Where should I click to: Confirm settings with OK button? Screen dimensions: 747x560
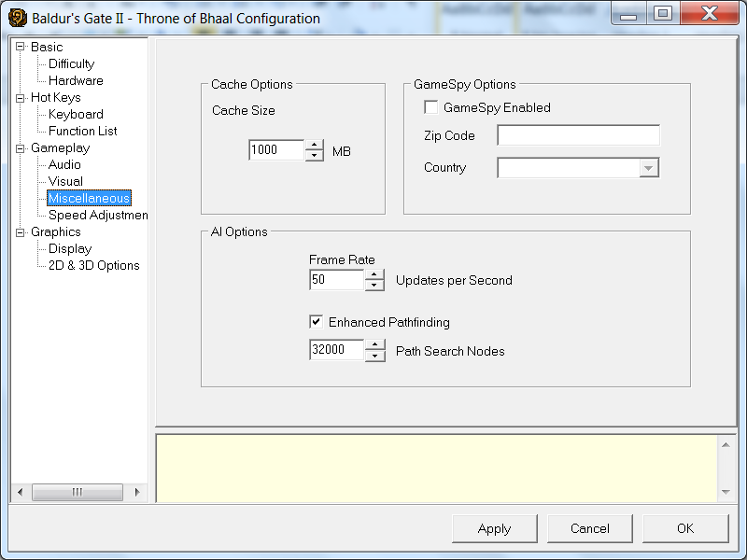pyautogui.click(x=684, y=528)
